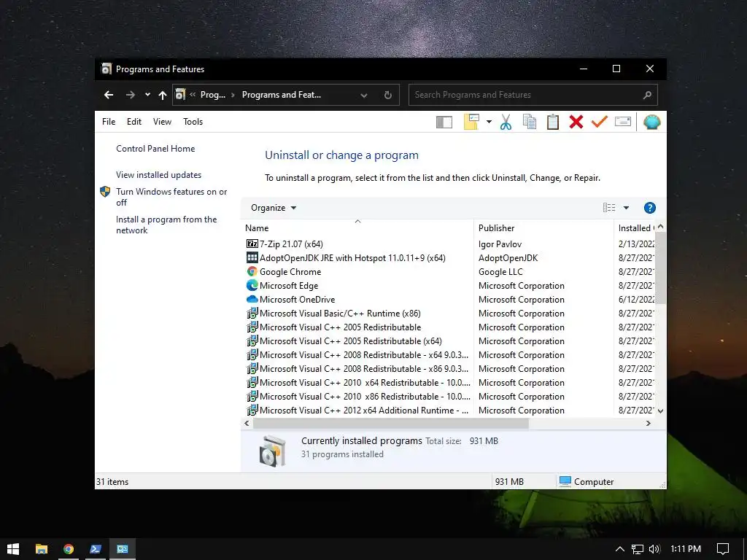Image resolution: width=747 pixels, height=560 pixels.
Task: Open Install a program from the network
Action: coord(166,225)
